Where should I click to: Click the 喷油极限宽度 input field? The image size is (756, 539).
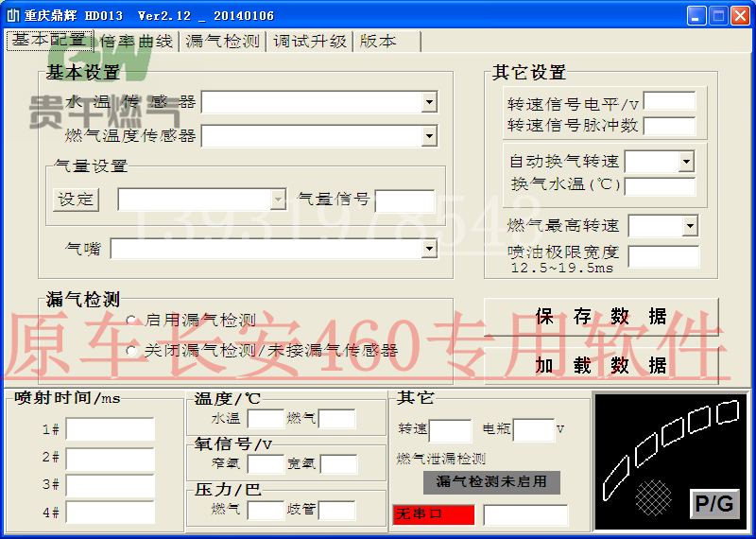663,256
